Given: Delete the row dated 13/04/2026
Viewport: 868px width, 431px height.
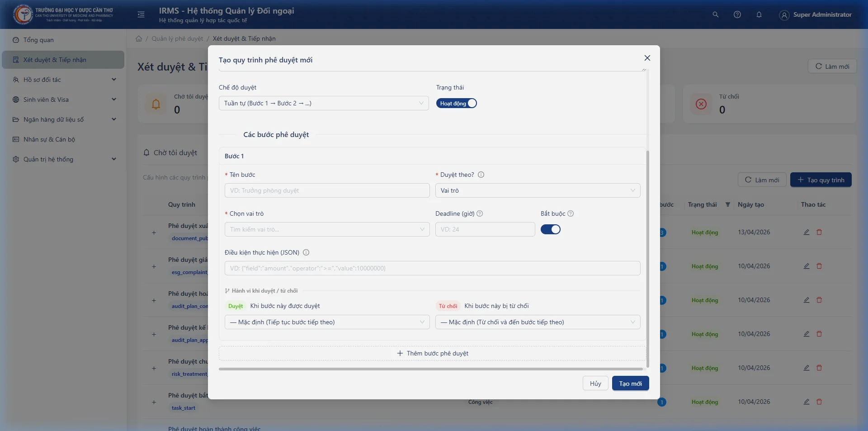Looking at the screenshot, I should pos(819,232).
